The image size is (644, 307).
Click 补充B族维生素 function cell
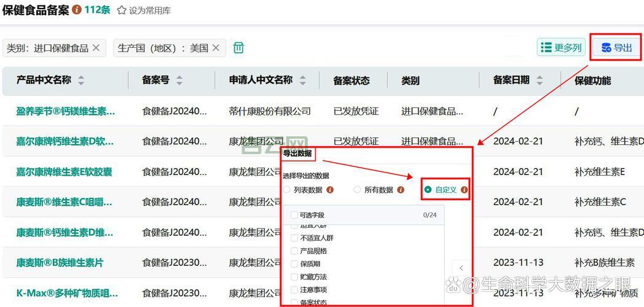click(605, 263)
